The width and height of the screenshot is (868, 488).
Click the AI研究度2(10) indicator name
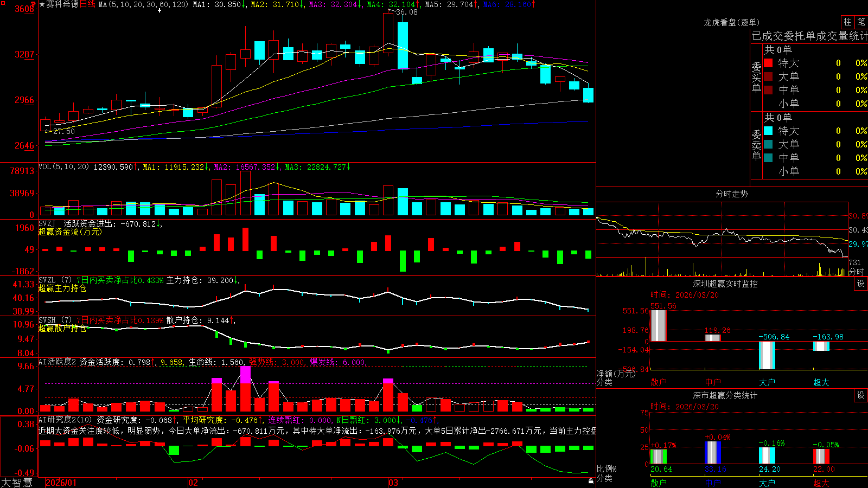(x=65, y=420)
